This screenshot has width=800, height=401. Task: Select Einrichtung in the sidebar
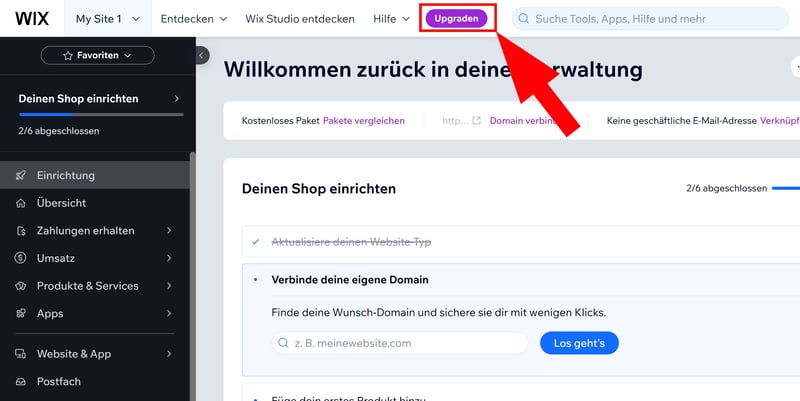[x=95, y=175]
